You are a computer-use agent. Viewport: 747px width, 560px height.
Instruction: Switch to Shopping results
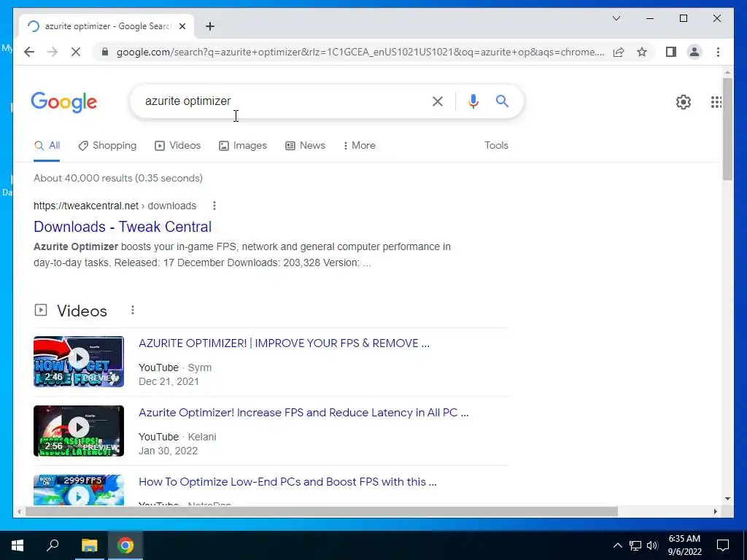[x=107, y=145]
